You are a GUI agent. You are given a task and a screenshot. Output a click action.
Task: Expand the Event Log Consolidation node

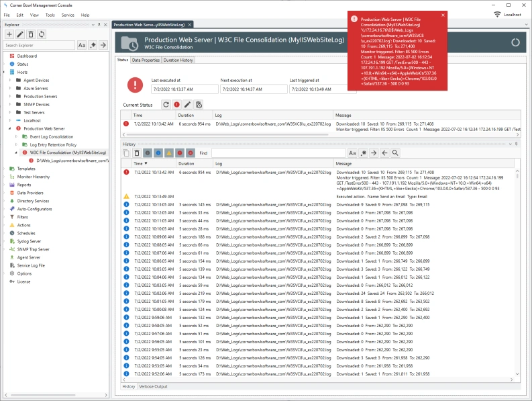point(17,136)
